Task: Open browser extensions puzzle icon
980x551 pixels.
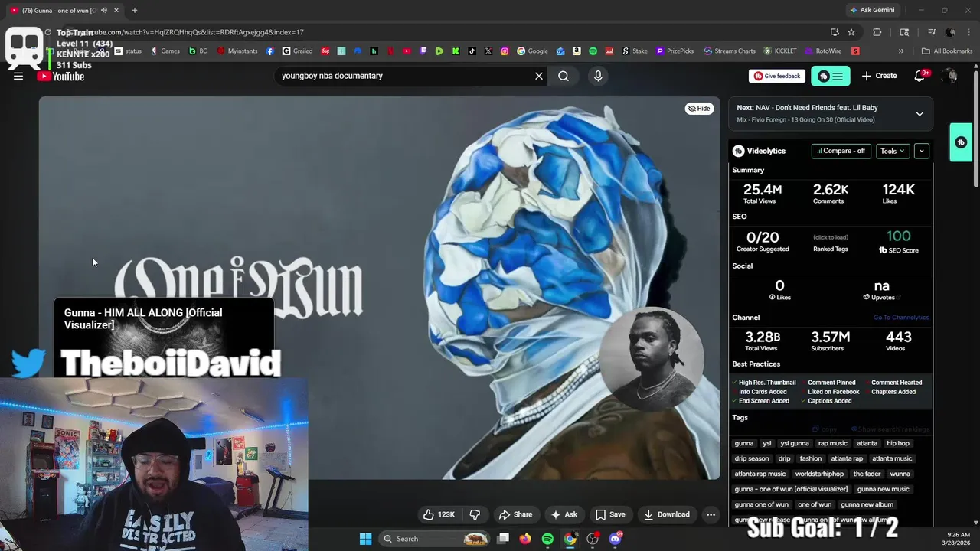Action: (x=877, y=32)
